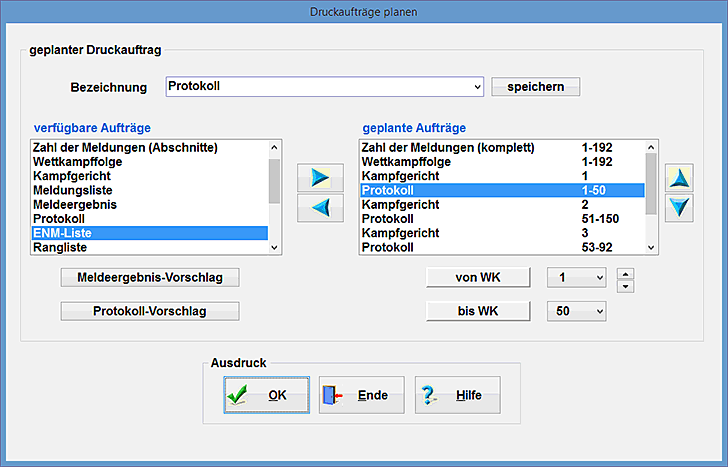Increase von WK value with up stepper
The width and height of the screenshot is (728, 467).
(625, 272)
